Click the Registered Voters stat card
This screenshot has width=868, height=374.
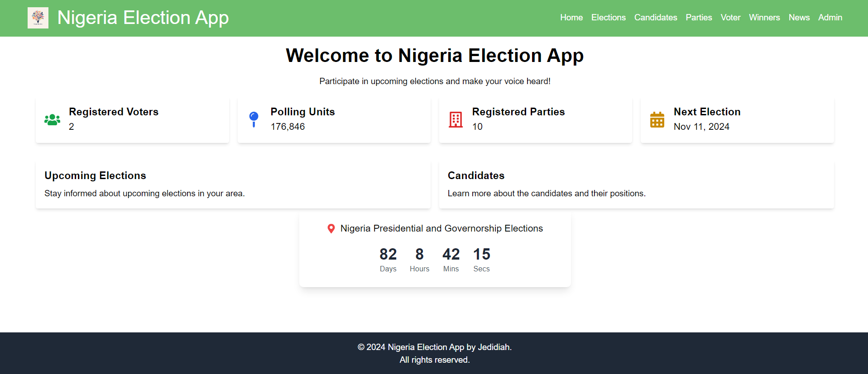tap(132, 120)
